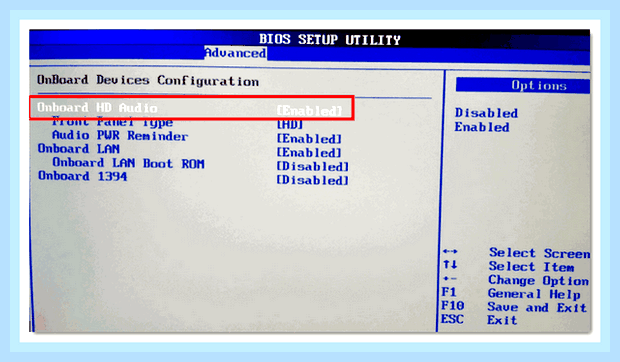Image resolution: width=620 pixels, height=362 pixels.
Task: Click the BIOS SETUP UTILITY title
Action: coord(330,40)
